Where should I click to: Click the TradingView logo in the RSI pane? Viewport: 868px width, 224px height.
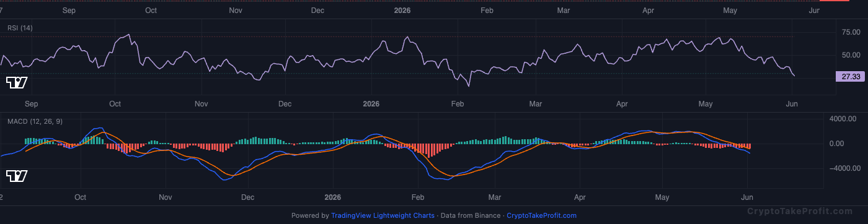16,82
